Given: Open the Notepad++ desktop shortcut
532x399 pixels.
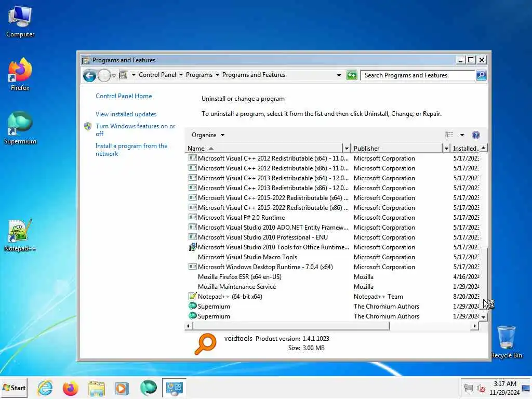Looking at the screenshot, I should click(x=20, y=235).
